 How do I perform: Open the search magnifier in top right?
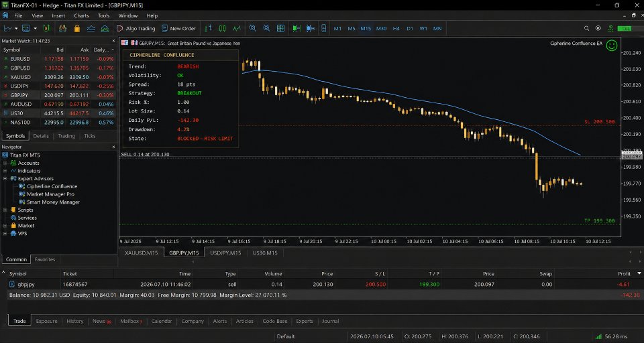pyautogui.click(x=586, y=28)
